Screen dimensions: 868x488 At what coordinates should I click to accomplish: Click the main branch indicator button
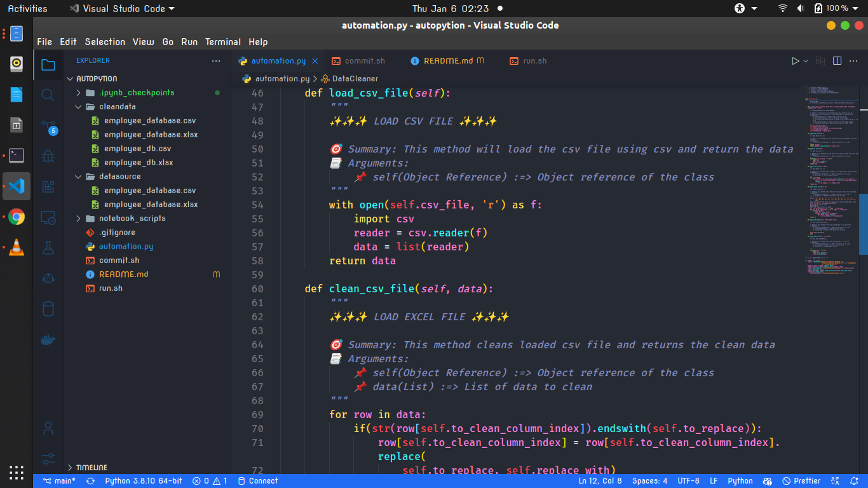tap(58, 481)
